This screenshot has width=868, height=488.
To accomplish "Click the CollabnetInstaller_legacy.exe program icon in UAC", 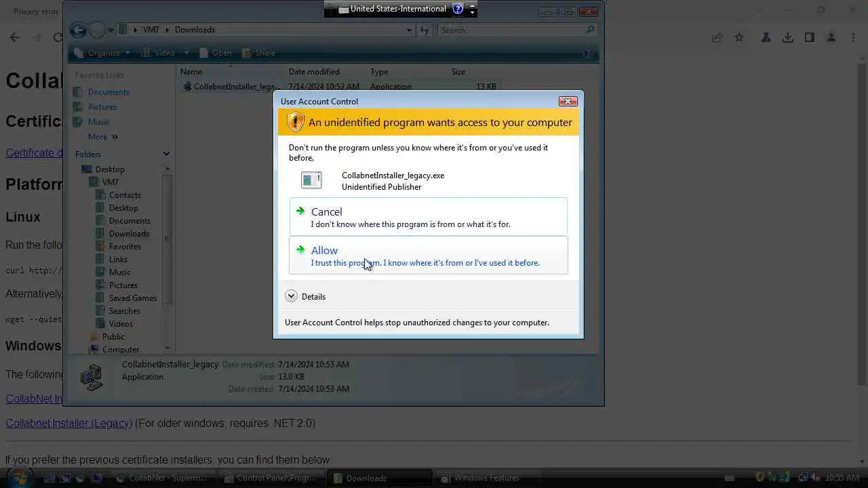I will click(x=311, y=180).
